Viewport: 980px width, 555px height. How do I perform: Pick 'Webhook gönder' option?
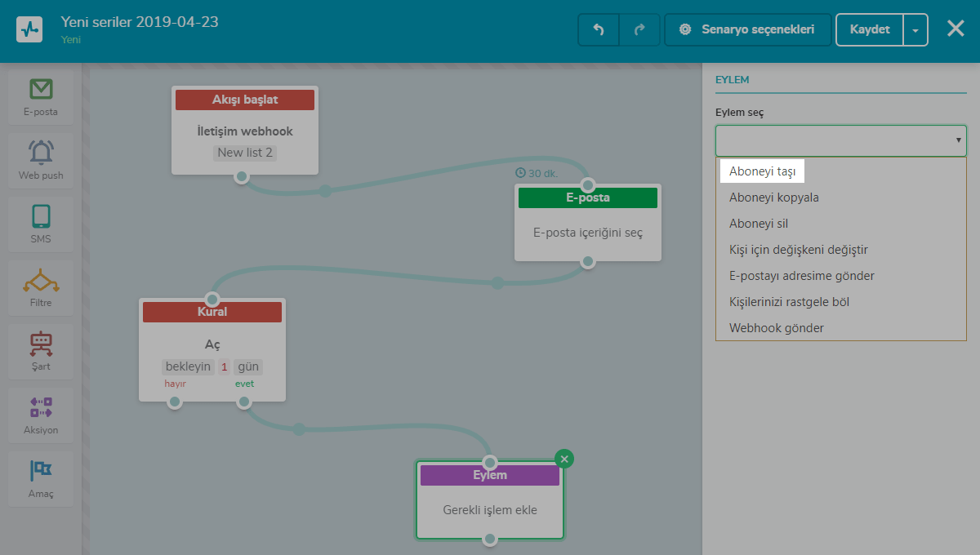click(x=776, y=328)
